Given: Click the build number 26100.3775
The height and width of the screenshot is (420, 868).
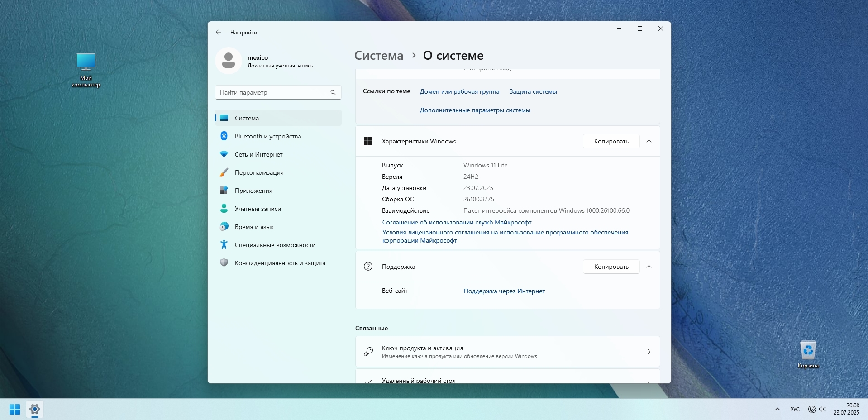Looking at the screenshot, I should [x=478, y=199].
